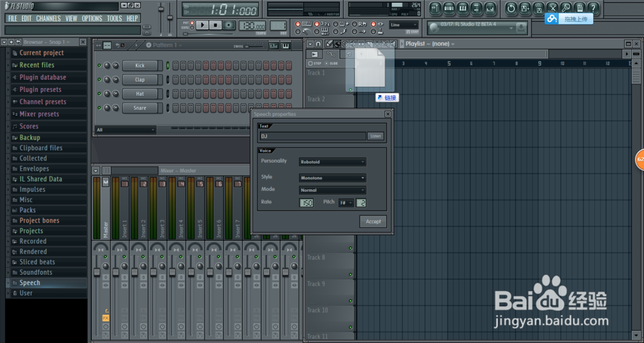The width and height of the screenshot is (644, 343).
Task: Select the paint brush tool in the playlist
Action: pos(337,44)
